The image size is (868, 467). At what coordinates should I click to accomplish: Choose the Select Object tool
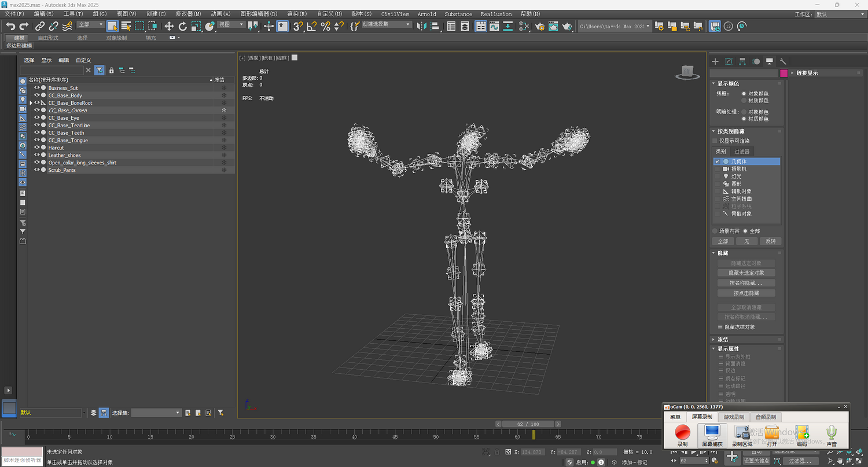[x=112, y=26]
